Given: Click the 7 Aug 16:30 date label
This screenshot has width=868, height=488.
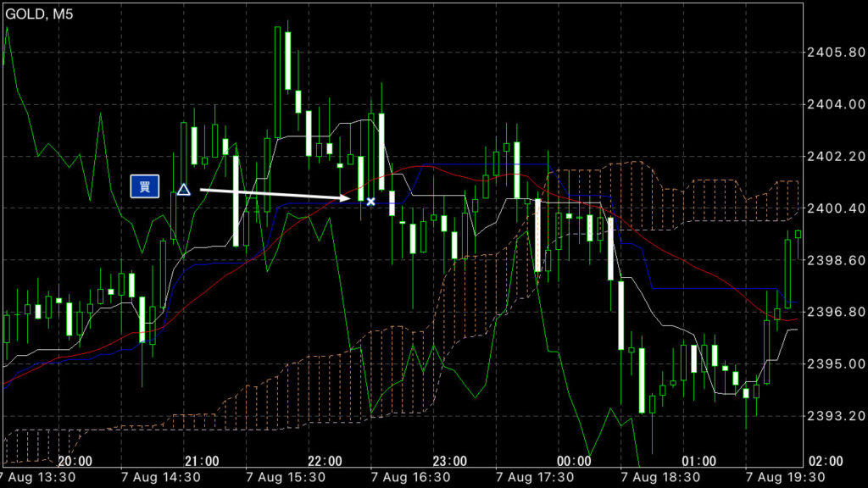Looking at the screenshot, I should [x=410, y=478].
